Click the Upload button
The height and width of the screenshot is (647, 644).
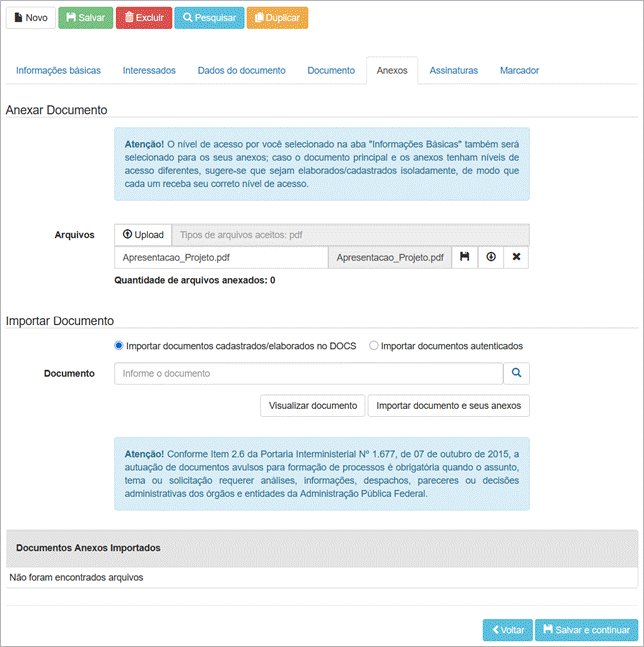click(143, 235)
